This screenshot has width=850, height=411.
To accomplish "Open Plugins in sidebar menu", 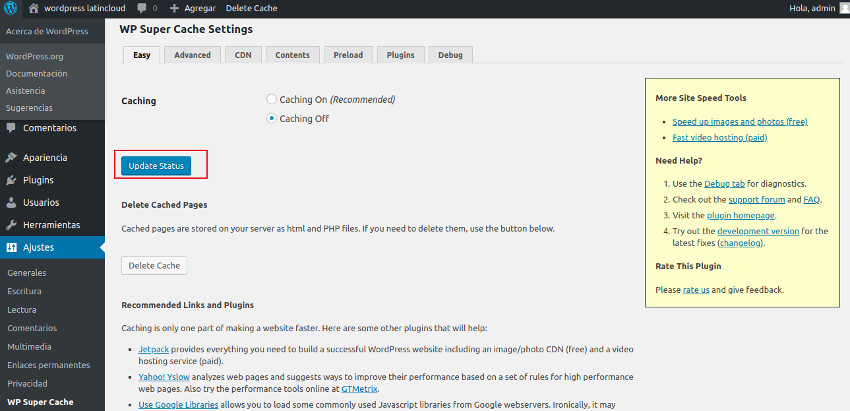I will click(38, 181).
